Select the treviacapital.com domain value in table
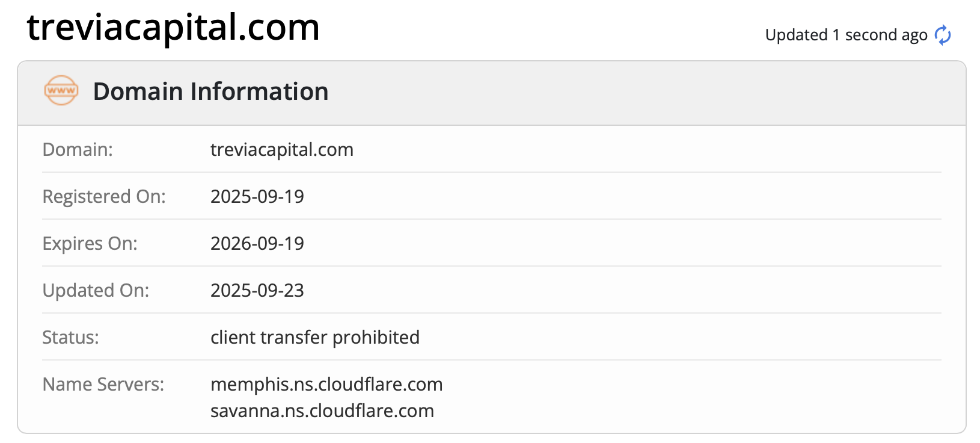Viewport: 980px width, 443px height. click(x=281, y=149)
